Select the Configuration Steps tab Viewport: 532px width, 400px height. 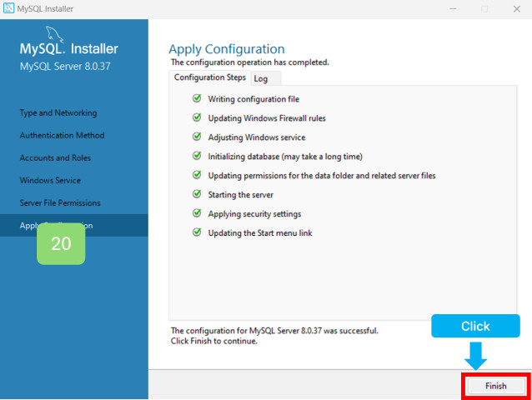tap(209, 77)
